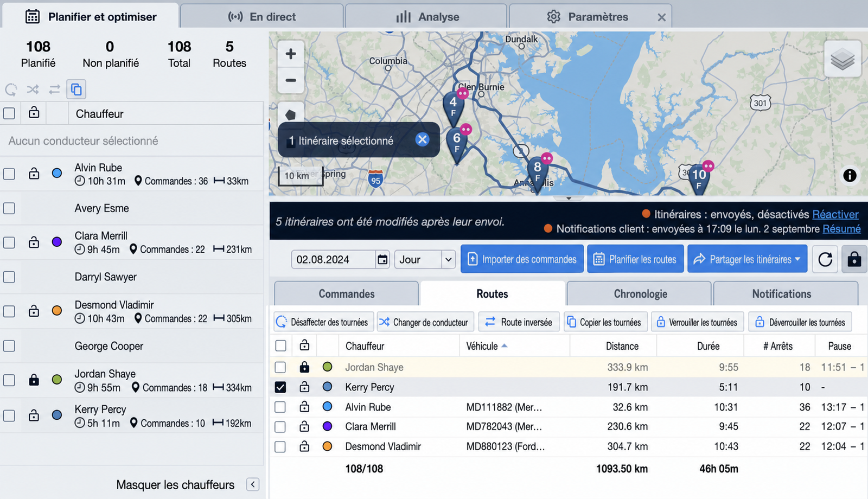Click Importer des commandes button

click(x=522, y=259)
